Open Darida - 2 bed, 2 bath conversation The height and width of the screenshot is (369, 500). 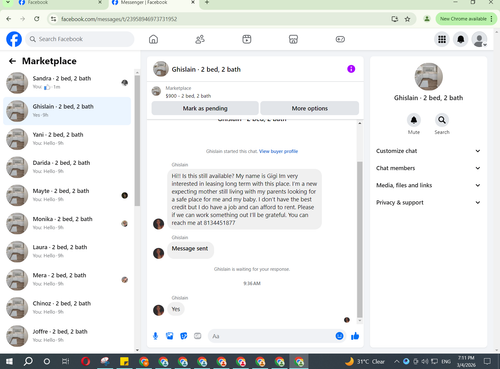(67, 167)
